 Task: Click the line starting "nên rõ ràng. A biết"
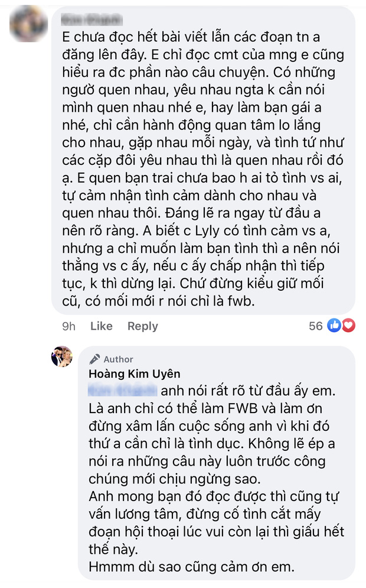197,230
